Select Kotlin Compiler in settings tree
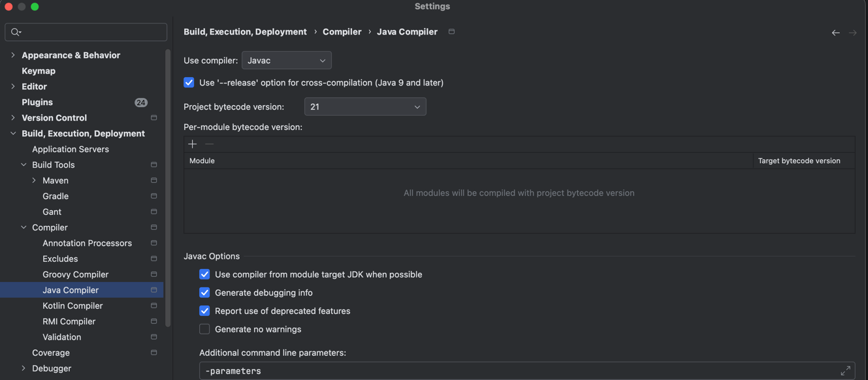 coord(72,306)
